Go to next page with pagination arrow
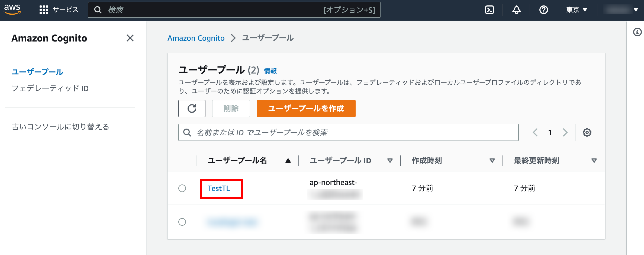 coord(565,132)
